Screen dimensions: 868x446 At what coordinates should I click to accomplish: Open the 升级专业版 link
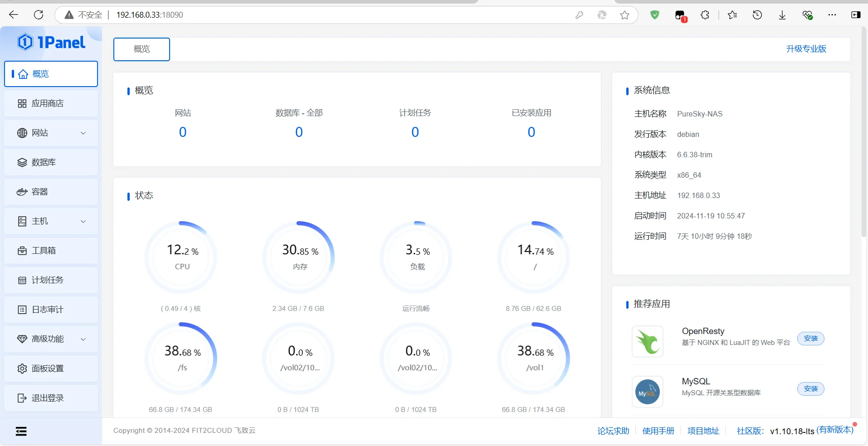point(806,49)
